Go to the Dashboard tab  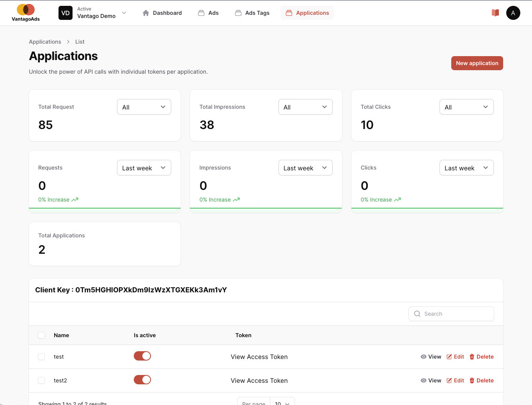click(x=162, y=13)
